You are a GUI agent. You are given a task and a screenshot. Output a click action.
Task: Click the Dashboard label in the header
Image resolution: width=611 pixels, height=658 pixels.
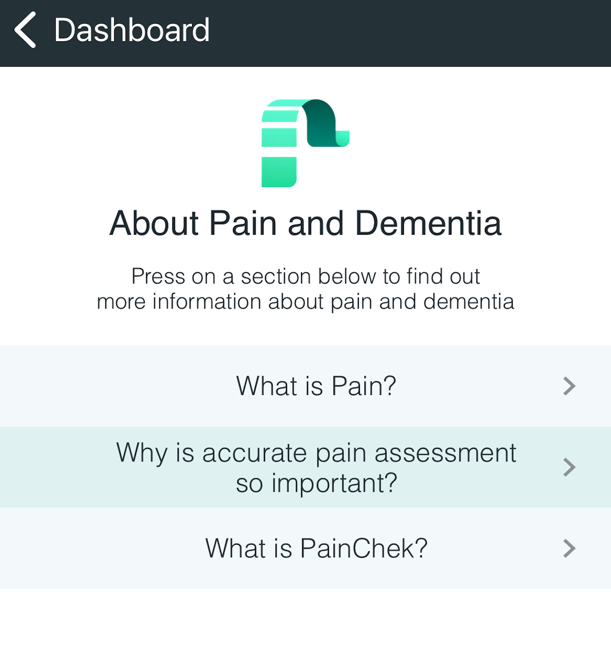(x=132, y=30)
